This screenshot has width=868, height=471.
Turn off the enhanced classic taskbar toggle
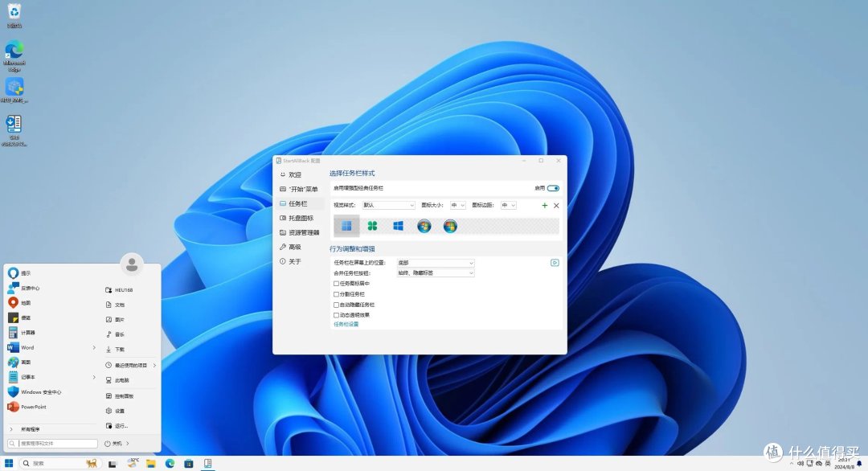[553, 188]
